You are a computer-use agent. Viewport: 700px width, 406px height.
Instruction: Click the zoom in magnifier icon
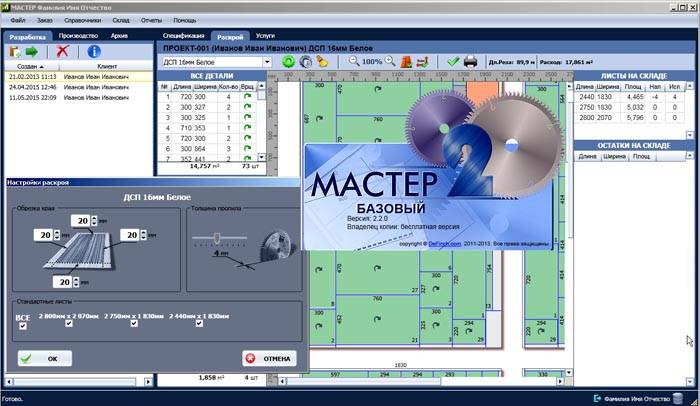coord(389,62)
